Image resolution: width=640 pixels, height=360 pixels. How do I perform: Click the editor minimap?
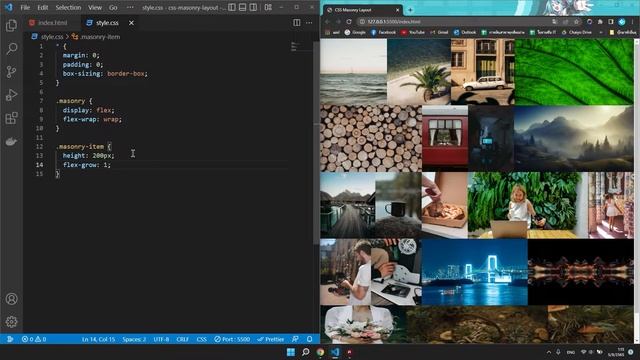(x=301, y=47)
